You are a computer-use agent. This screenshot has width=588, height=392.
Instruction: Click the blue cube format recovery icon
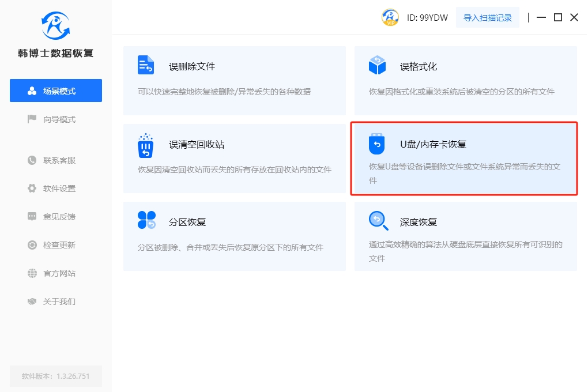coord(377,65)
